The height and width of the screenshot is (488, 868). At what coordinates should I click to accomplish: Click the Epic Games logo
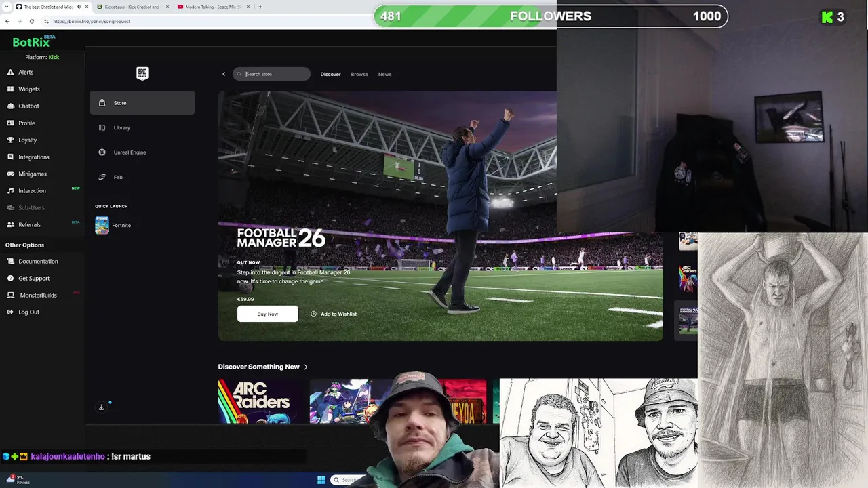(142, 73)
